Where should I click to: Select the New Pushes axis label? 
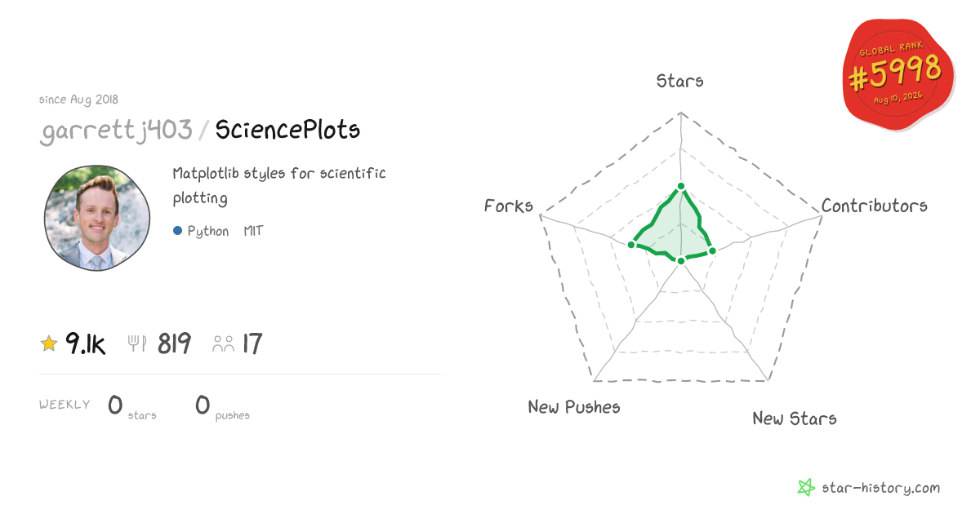(x=574, y=407)
